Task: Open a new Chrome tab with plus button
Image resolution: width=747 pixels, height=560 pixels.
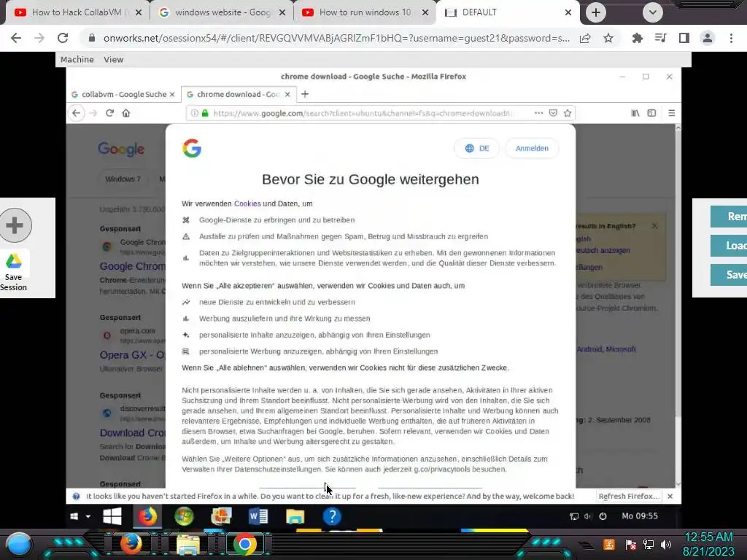Action: [x=595, y=12]
